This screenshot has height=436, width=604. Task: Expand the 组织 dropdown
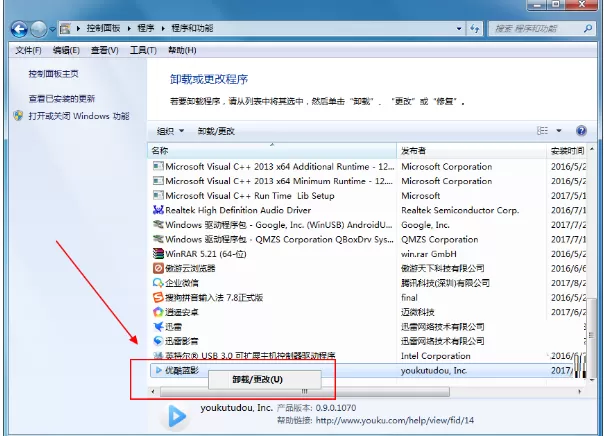coord(170,131)
